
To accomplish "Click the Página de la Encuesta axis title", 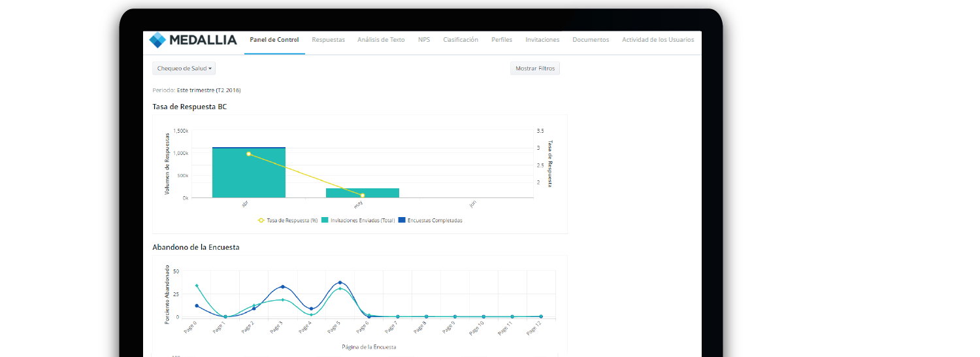I will pos(368,347).
